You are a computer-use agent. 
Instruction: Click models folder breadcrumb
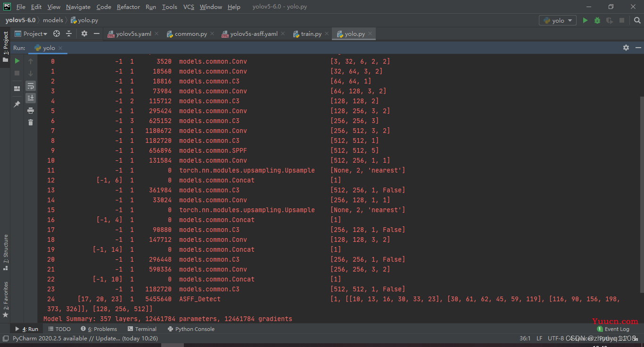(x=53, y=20)
